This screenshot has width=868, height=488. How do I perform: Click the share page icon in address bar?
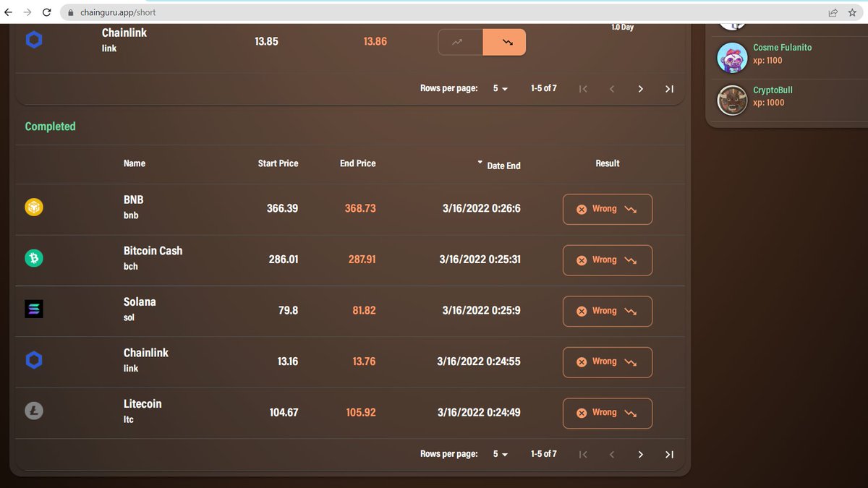point(833,12)
